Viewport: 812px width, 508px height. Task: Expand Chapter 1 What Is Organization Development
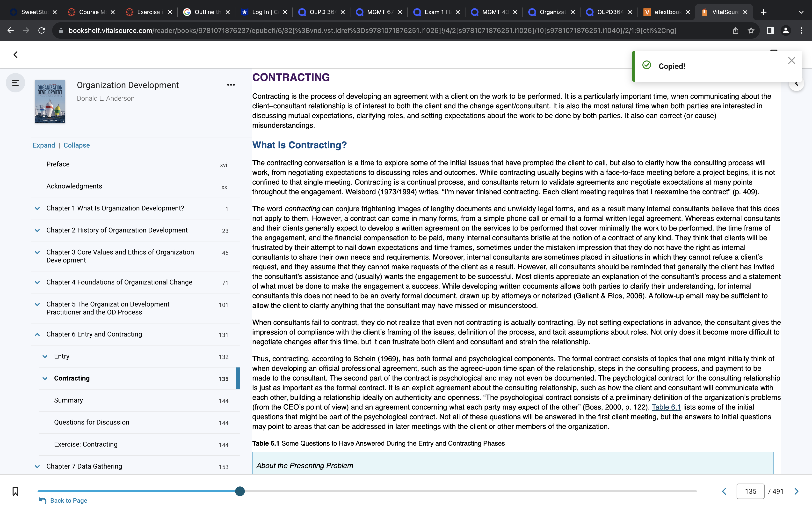[37, 208]
